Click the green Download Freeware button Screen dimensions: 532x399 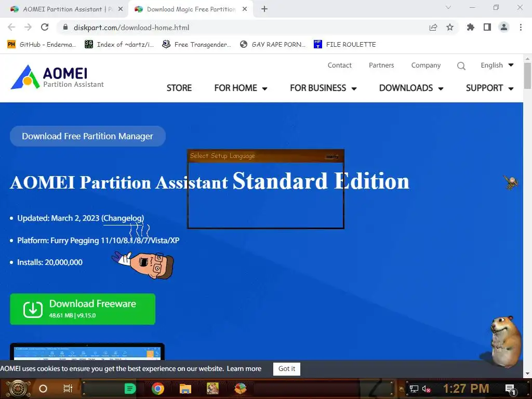click(x=83, y=309)
